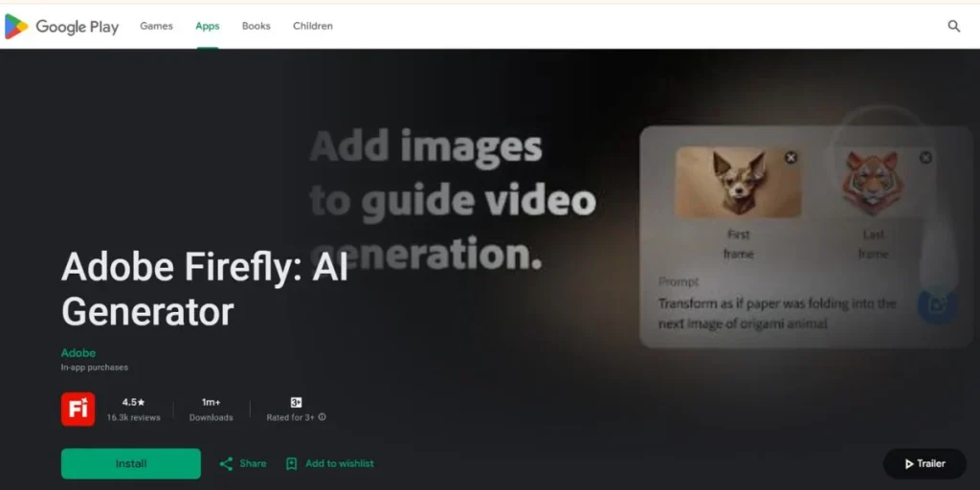Screen dimensions: 980x490
Task: Click the Share label
Action: pos(253,464)
